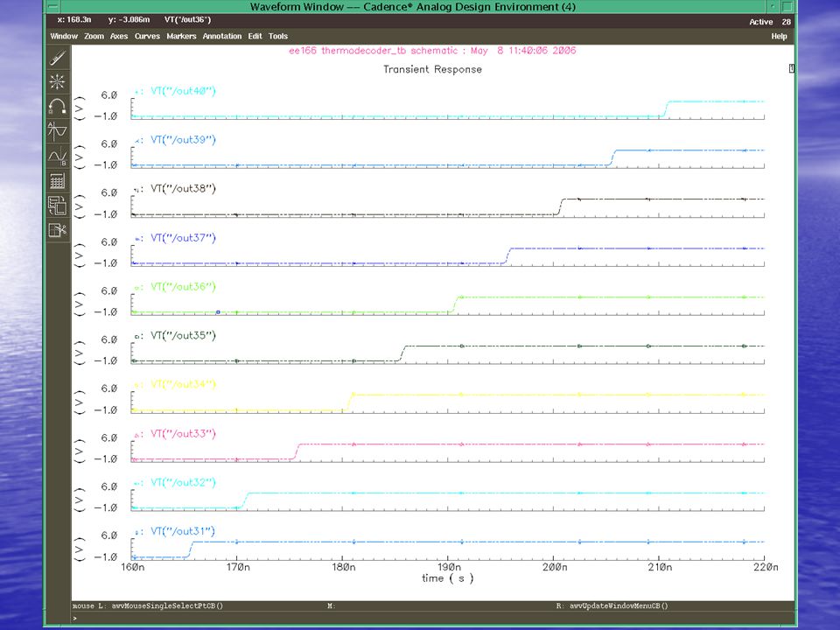The width and height of the screenshot is (840, 630).
Task: Click the 220n time axis tick label
Action: (x=766, y=567)
